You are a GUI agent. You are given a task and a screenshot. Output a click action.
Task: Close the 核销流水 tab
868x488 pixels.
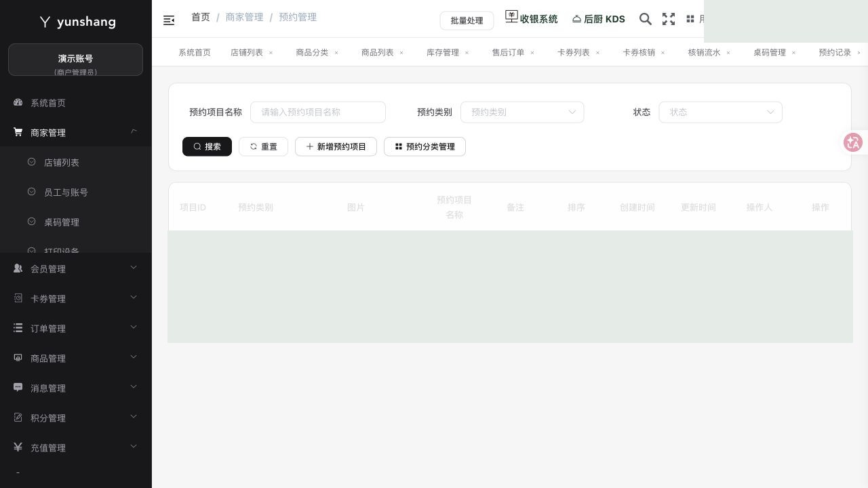pyautogui.click(x=729, y=52)
